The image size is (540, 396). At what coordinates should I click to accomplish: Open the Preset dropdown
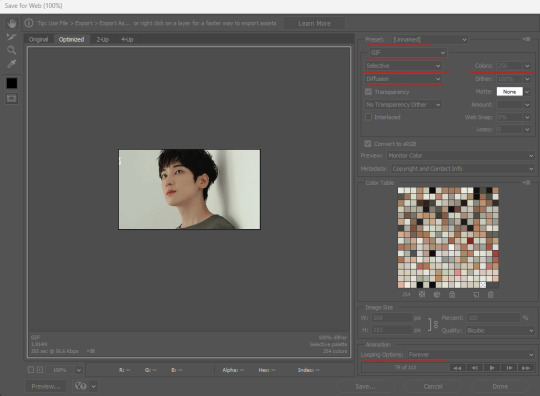click(429, 40)
